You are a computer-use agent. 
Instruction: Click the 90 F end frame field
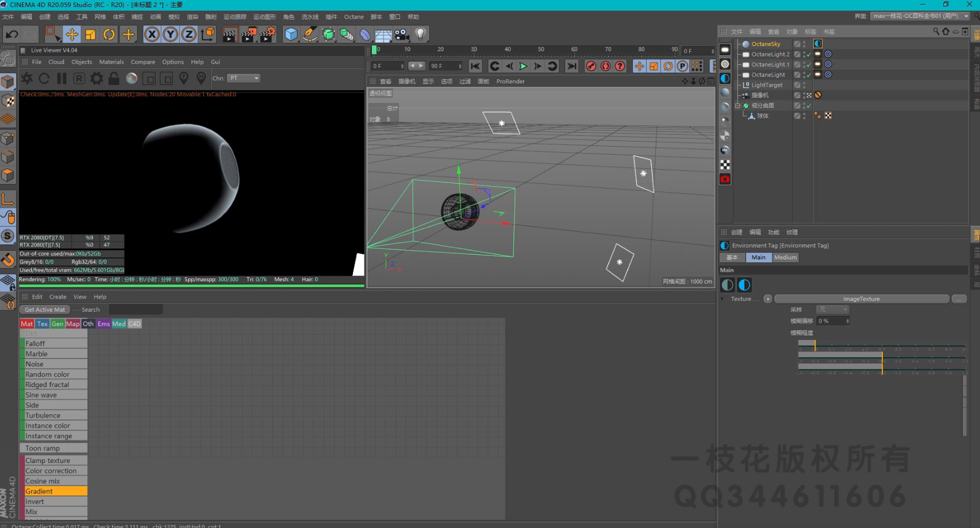click(445, 66)
